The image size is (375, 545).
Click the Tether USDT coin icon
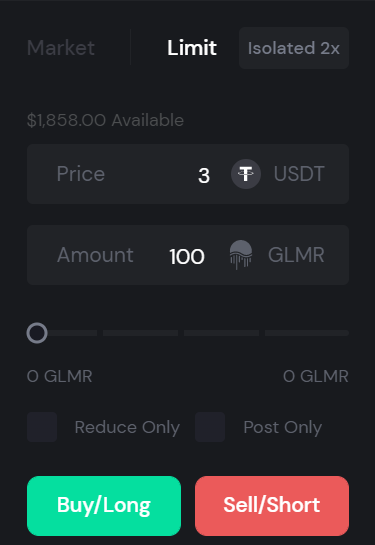point(246,174)
